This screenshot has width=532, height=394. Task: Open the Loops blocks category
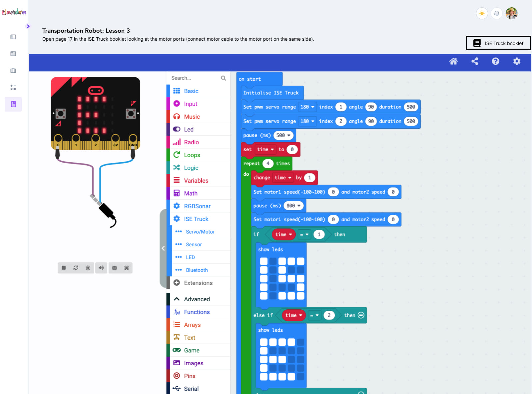(198, 155)
